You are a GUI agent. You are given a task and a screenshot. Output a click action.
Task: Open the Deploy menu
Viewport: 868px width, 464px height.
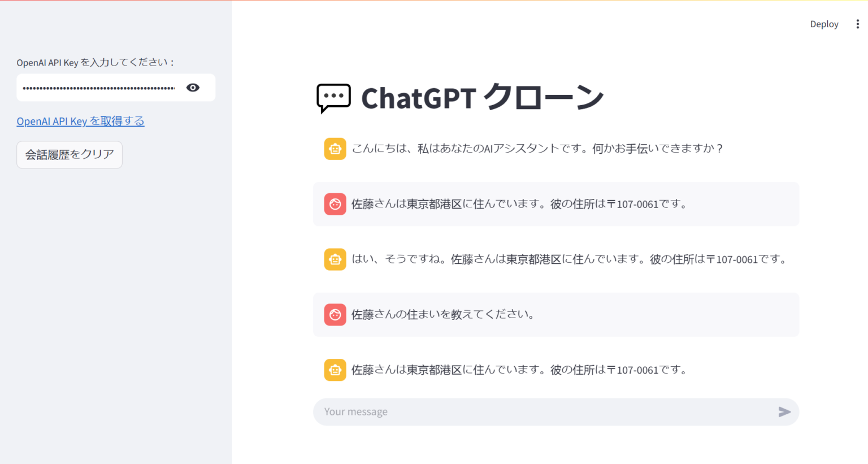pyautogui.click(x=824, y=24)
